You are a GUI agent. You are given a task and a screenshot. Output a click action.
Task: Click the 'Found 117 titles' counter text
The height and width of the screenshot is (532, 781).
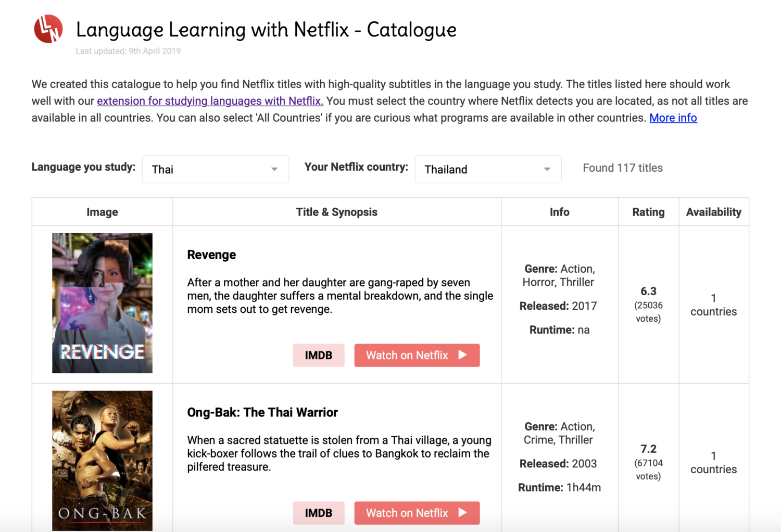click(x=623, y=168)
